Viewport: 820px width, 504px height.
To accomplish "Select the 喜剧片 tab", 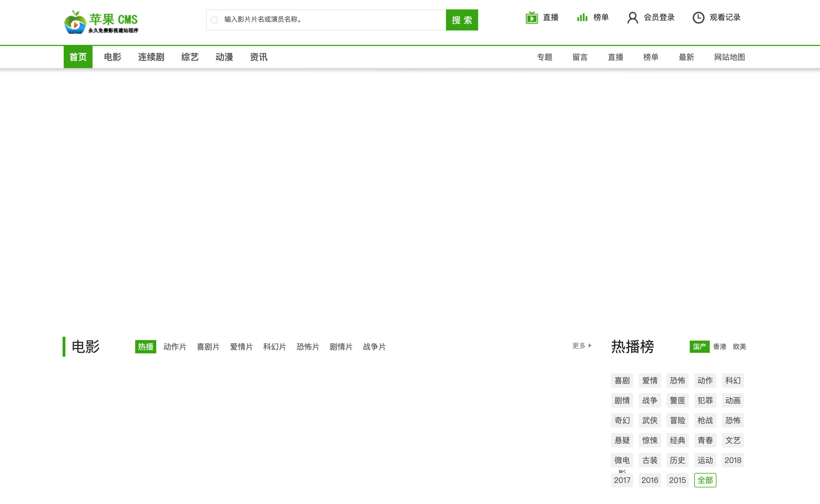I will click(x=208, y=347).
